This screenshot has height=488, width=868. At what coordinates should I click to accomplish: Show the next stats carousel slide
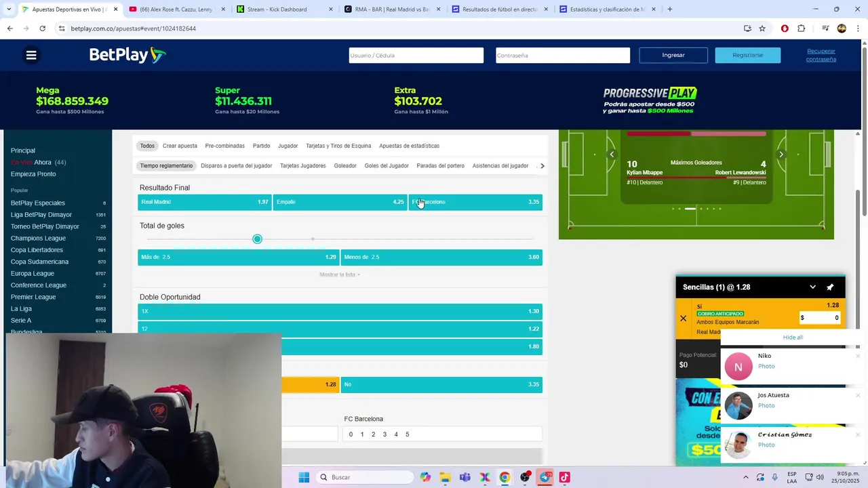(781, 155)
